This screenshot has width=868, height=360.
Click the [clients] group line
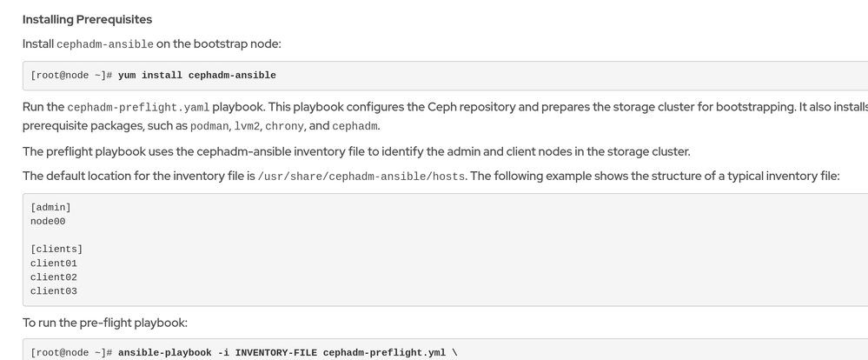click(x=56, y=250)
